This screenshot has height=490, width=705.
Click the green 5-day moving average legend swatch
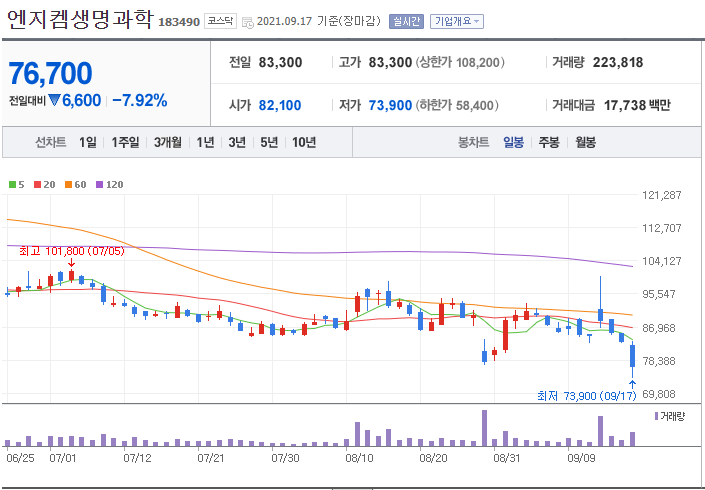(13, 185)
